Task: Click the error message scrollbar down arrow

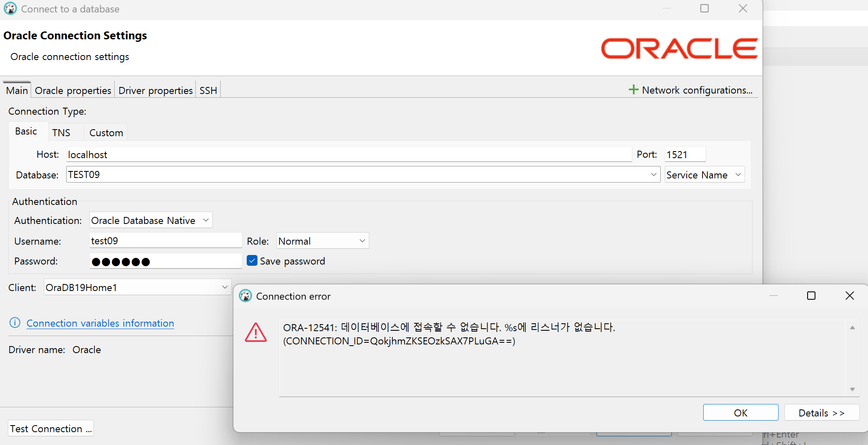Action: point(852,389)
